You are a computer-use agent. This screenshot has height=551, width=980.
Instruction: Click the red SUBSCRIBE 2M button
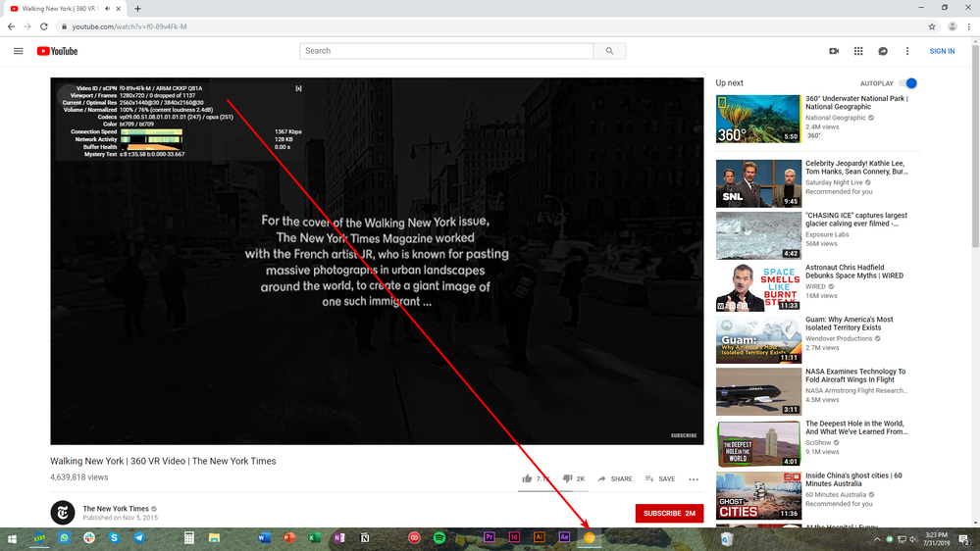pyautogui.click(x=669, y=513)
